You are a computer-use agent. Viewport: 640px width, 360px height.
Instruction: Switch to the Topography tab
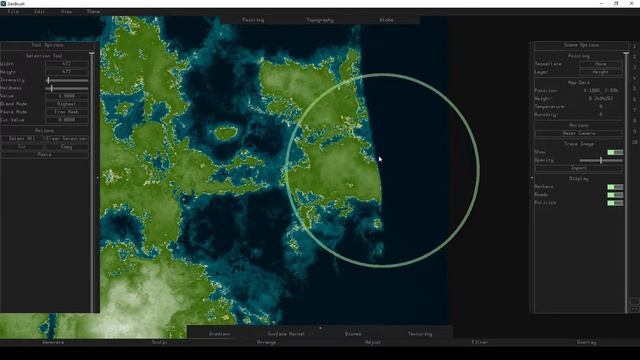click(x=320, y=20)
